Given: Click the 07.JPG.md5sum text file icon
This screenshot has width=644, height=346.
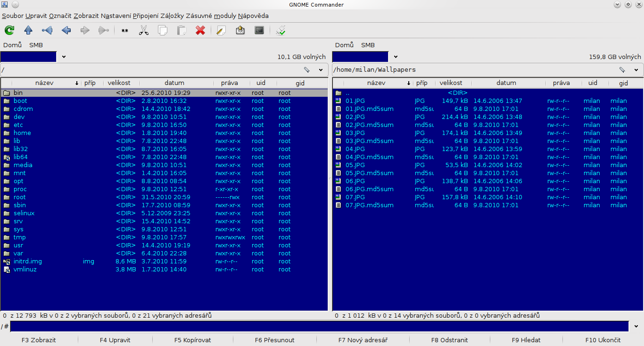Looking at the screenshot, I should 338,205.
